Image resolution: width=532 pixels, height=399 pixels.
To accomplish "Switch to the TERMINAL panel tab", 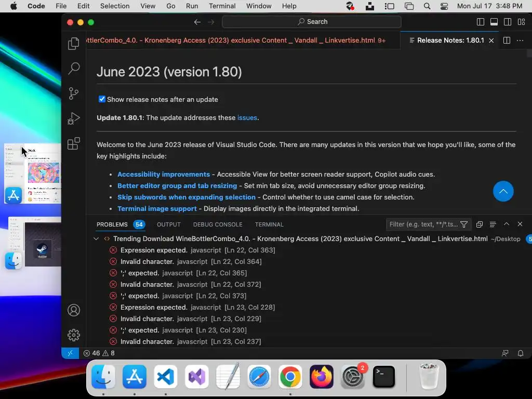I will pos(269,224).
